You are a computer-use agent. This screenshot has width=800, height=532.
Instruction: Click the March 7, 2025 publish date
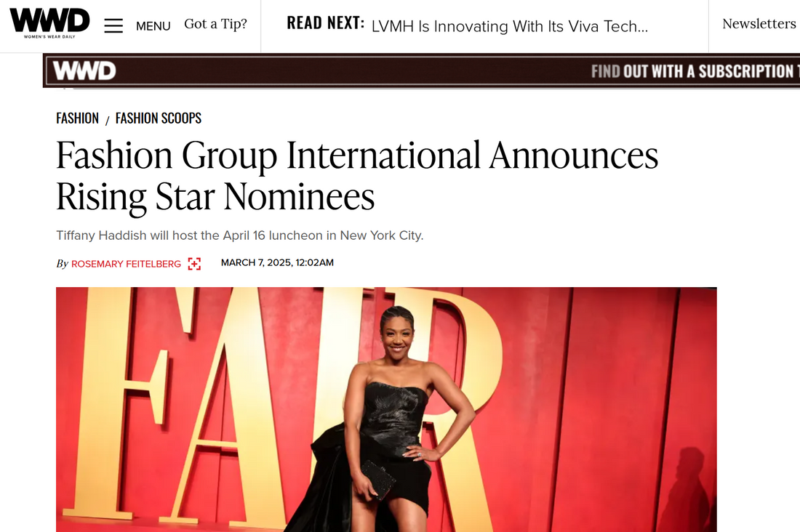click(277, 262)
